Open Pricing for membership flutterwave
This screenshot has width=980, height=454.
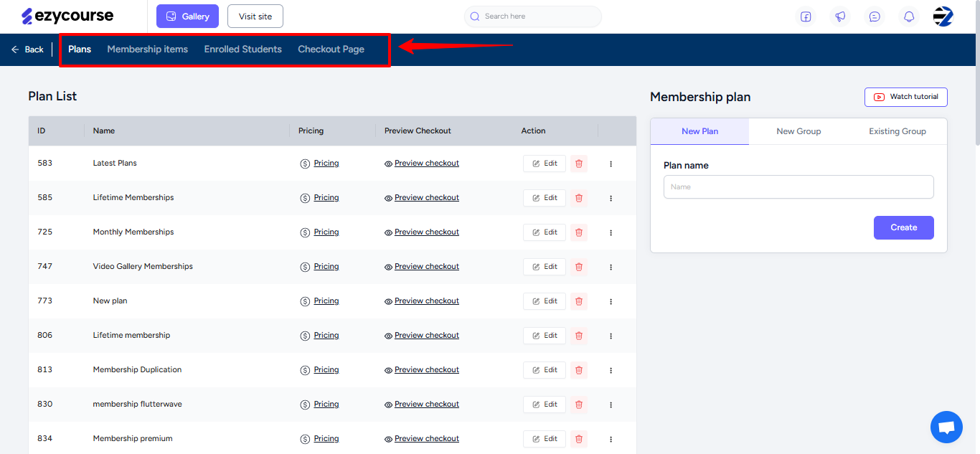coord(320,405)
